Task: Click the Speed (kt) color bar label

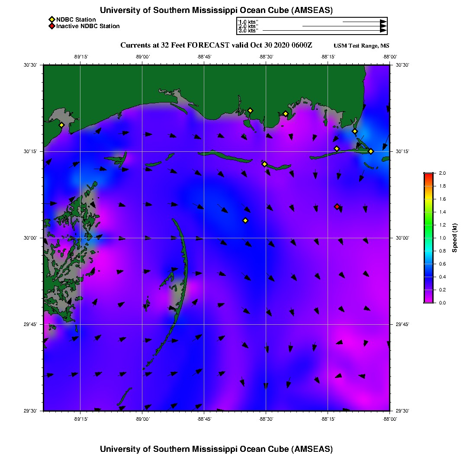Action: (455, 238)
